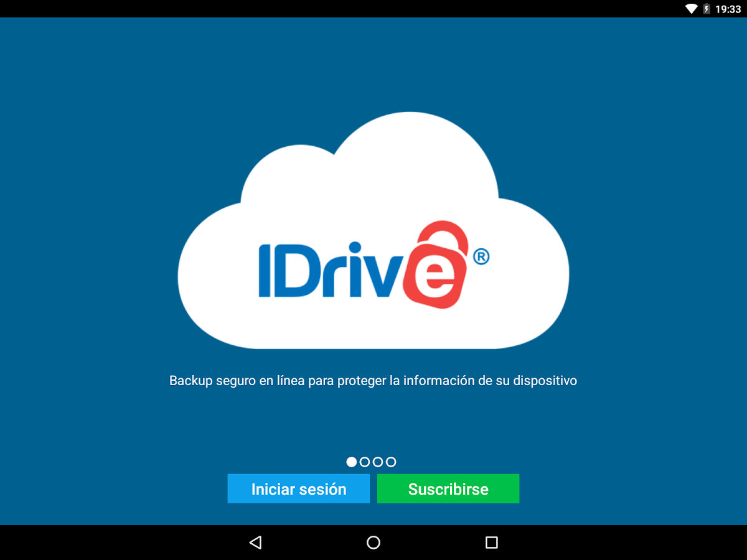Viewport: 747px width, 560px height.
Task: Tap the registered trademark symbol beside logo
Action: [x=481, y=257]
